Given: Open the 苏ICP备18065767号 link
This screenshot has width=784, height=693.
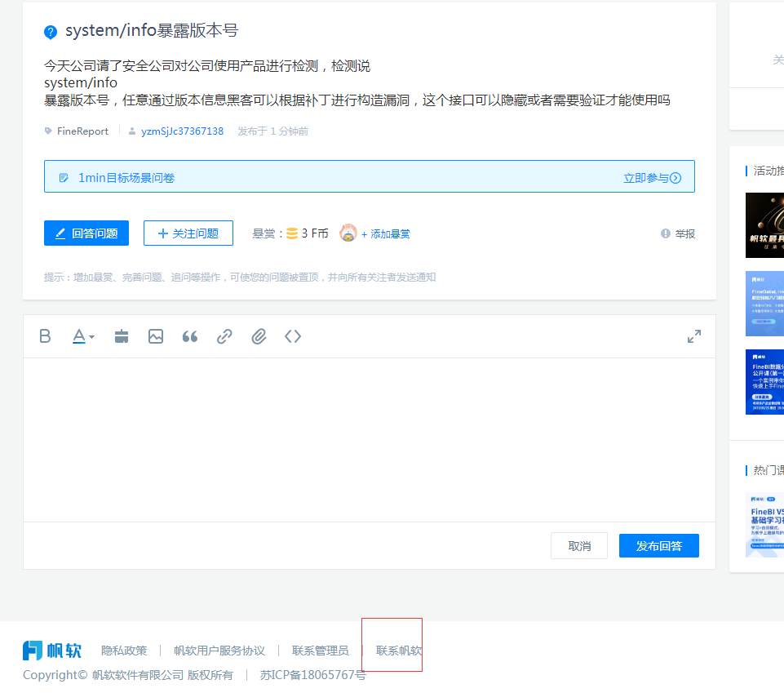Looking at the screenshot, I should 313,675.
